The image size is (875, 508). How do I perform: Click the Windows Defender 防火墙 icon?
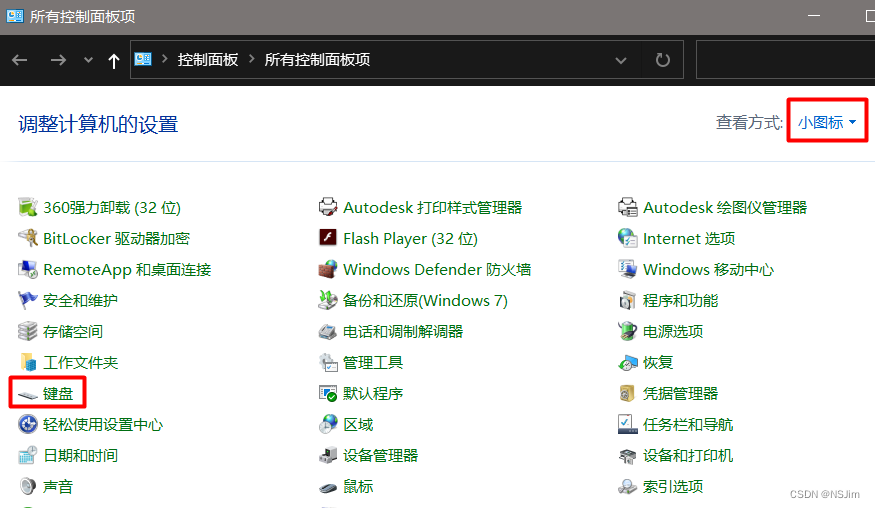(x=328, y=270)
